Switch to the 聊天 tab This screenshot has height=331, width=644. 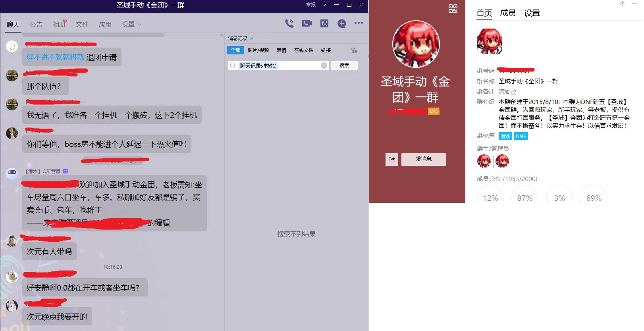pyautogui.click(x=13, y=24)
